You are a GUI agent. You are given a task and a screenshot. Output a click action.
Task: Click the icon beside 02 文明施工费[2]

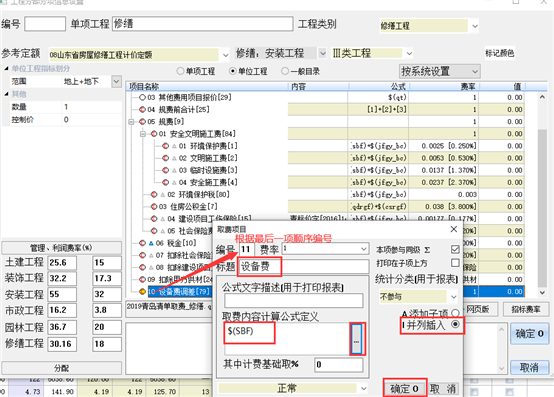point(165,158)
